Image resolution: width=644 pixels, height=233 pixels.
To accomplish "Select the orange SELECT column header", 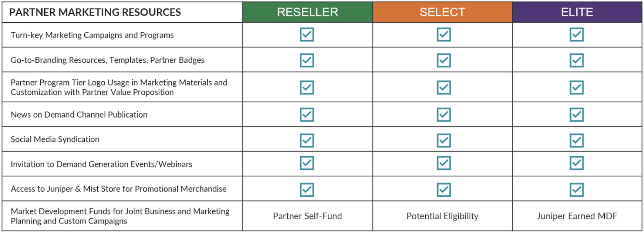I will pyautogui.click(x=442, y=12).
